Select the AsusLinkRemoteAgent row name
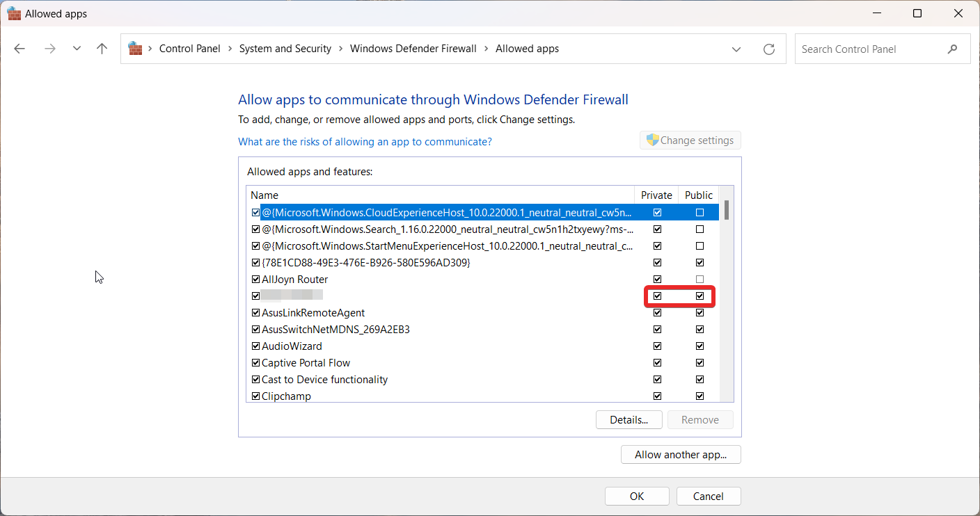The height and width of the screenshot is (516, 980). coord(313,313)
